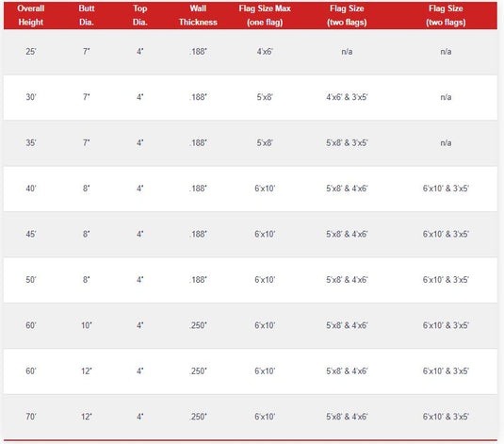Select the 30' overall height cell
This screenshot has width=504, height=444.
point(31,97)
